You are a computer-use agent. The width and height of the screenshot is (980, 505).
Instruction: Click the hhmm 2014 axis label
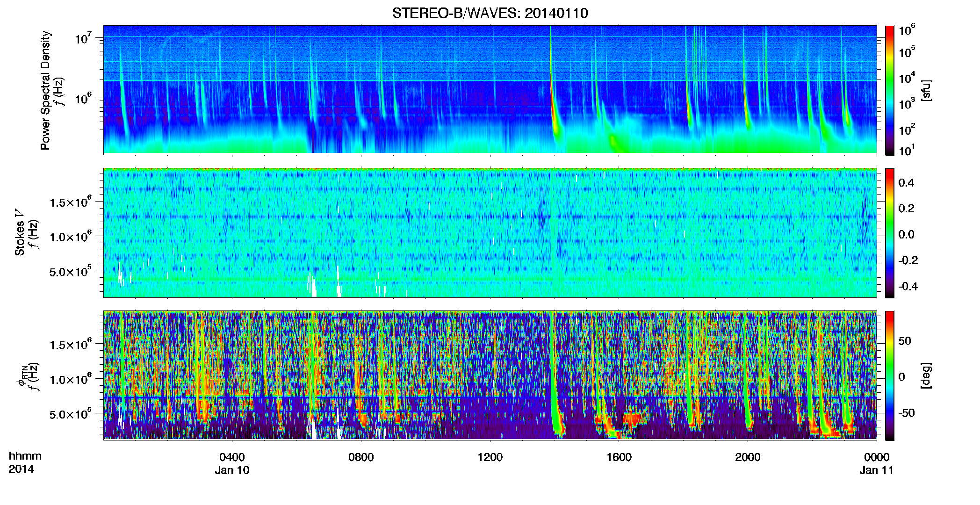click(x=25, y=462)
